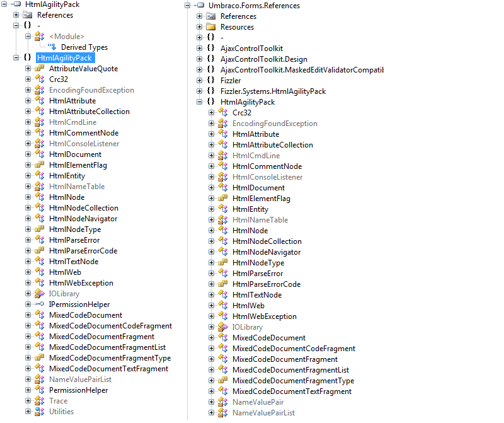This screenshot has width=504, height=423.
Task: Click the braces icon of the highlighted HtmlAgilityPack namespace
Action: tap(28, 57)
